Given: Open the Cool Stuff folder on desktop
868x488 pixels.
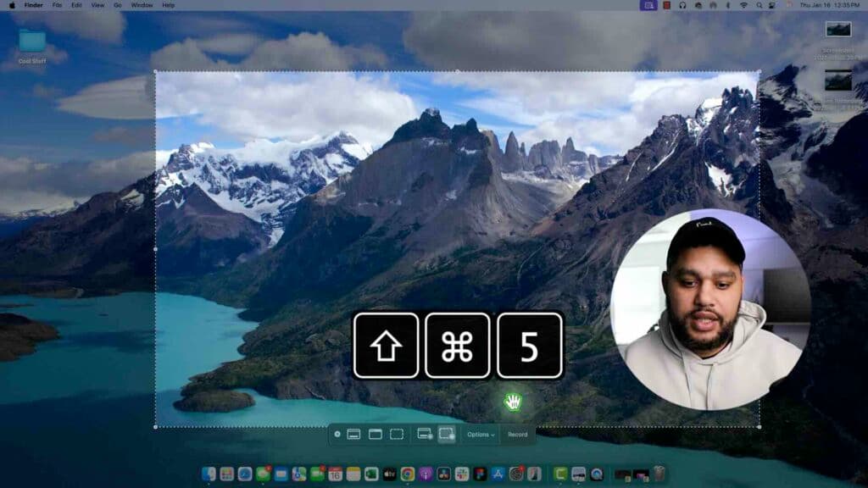Looking at the screenshot, I should [x=32, y=42].
